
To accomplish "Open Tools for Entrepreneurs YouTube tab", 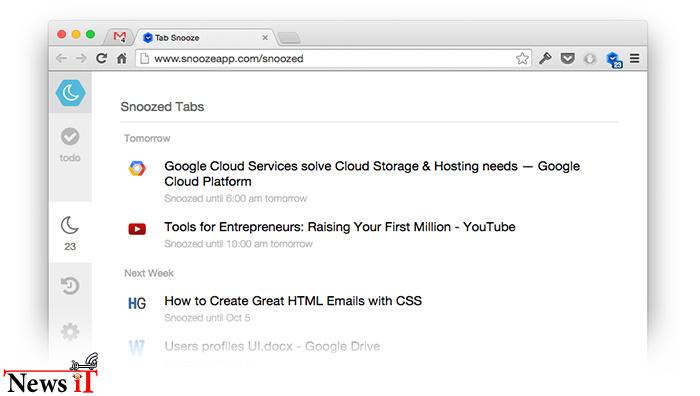I will click(x=340, y=227).
